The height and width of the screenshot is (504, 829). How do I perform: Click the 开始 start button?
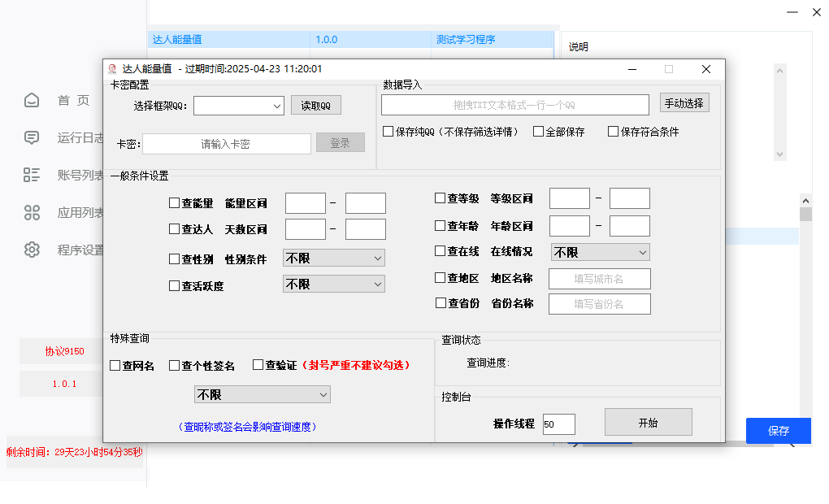point(648,423)
